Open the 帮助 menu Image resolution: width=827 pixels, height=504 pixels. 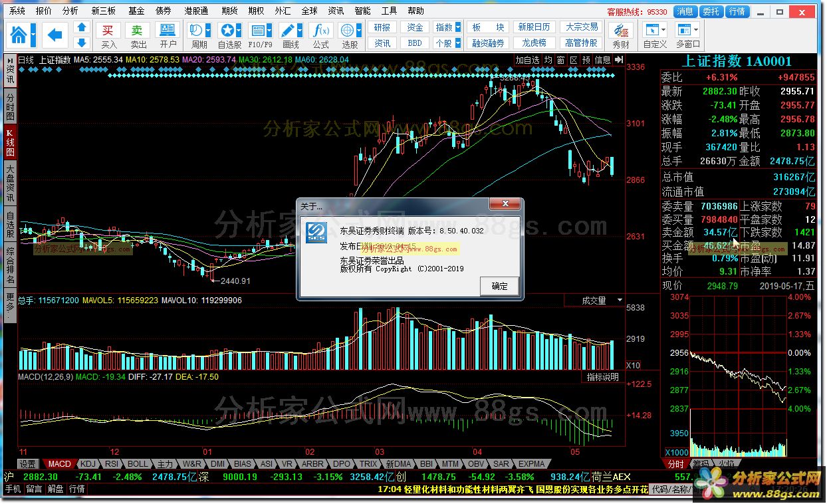pos(415,11)
